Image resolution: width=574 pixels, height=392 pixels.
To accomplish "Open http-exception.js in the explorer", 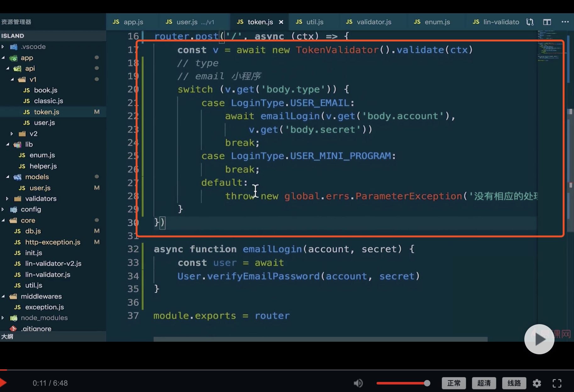I will pyautogui.click(x=53, y=242).
